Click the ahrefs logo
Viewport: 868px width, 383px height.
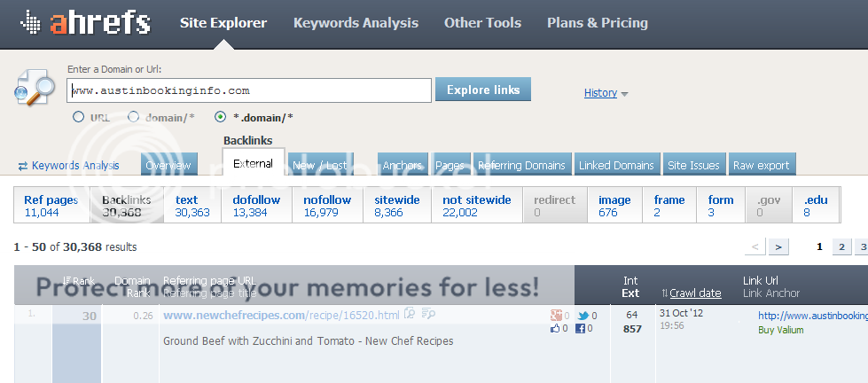click(x=85, y=23)
